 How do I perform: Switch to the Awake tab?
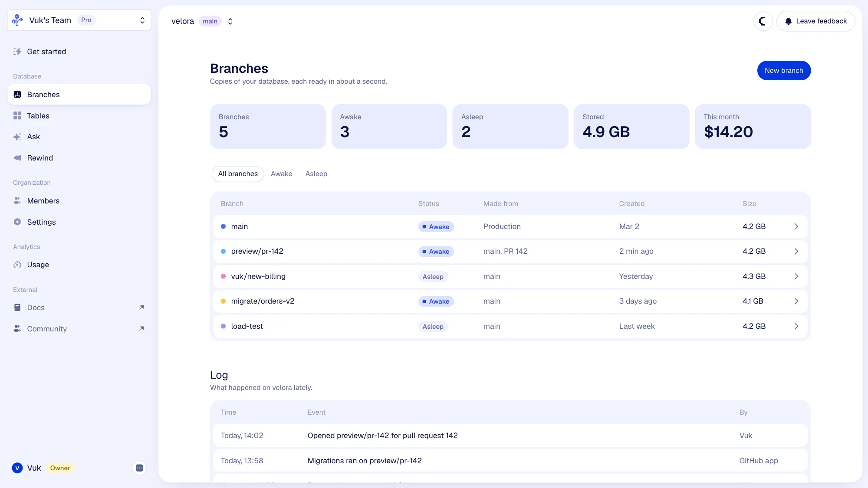(x=281, y=174)
